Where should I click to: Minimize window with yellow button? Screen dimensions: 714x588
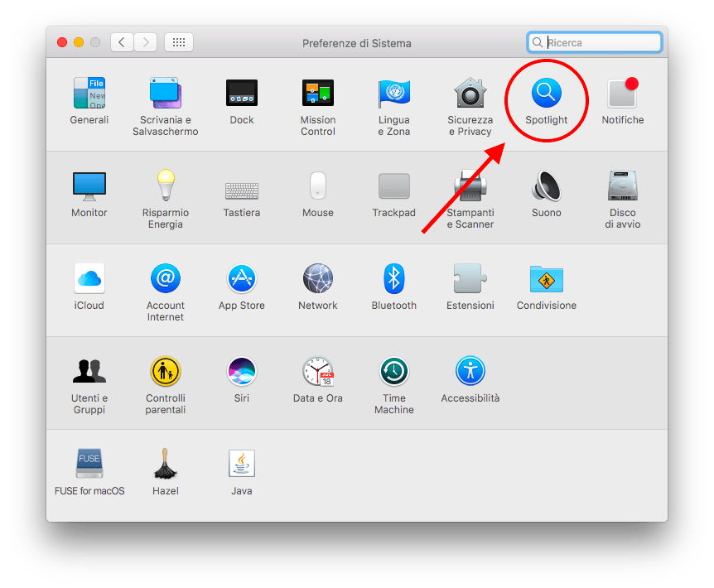[x=79, y=42]
